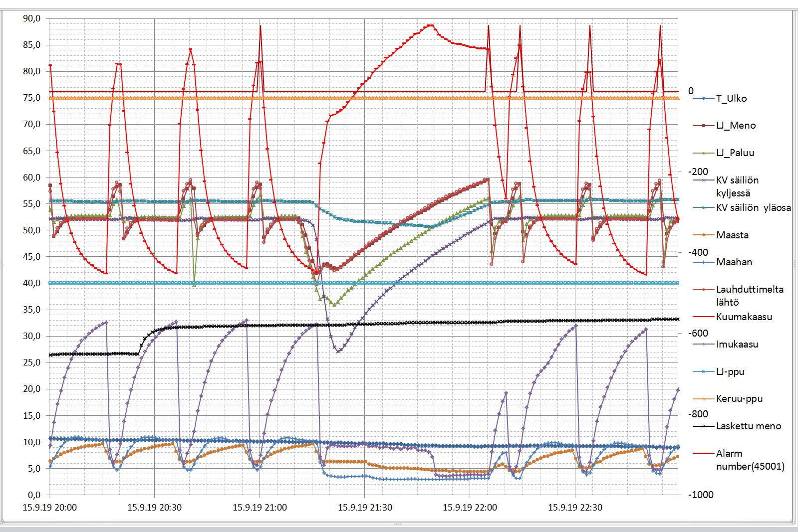Click the Imukaasu purple legend marker
Screen dimensions: 798x532
tap(704, 344)
